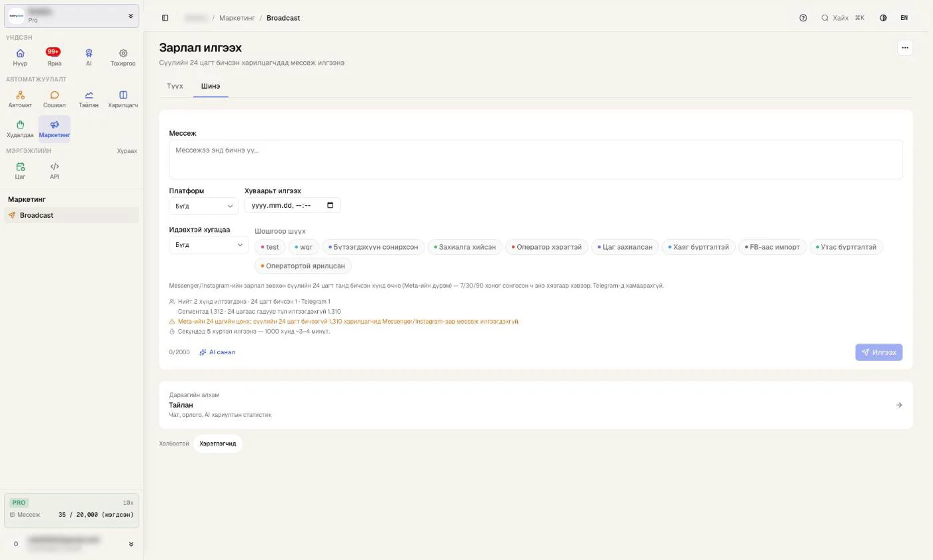Click the PRO plan badge
The height and width of the screenshot is (560, 933).
(19, 503)
